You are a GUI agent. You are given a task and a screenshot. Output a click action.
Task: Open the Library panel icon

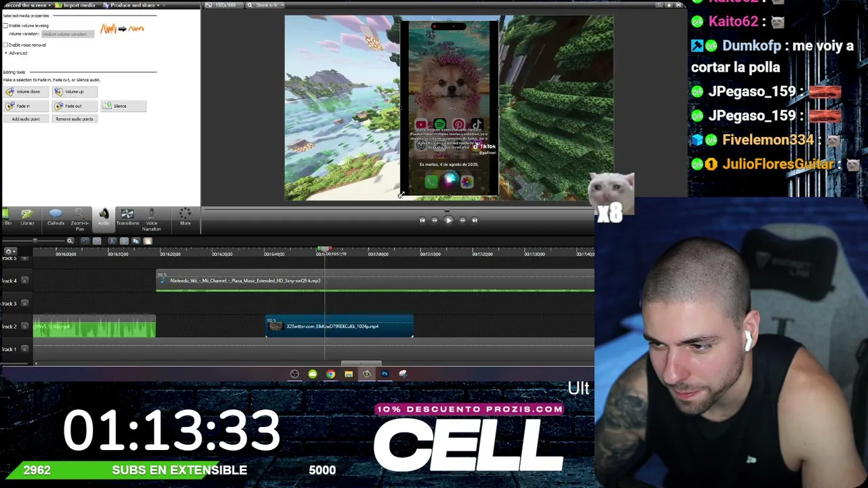click(27, 217)
